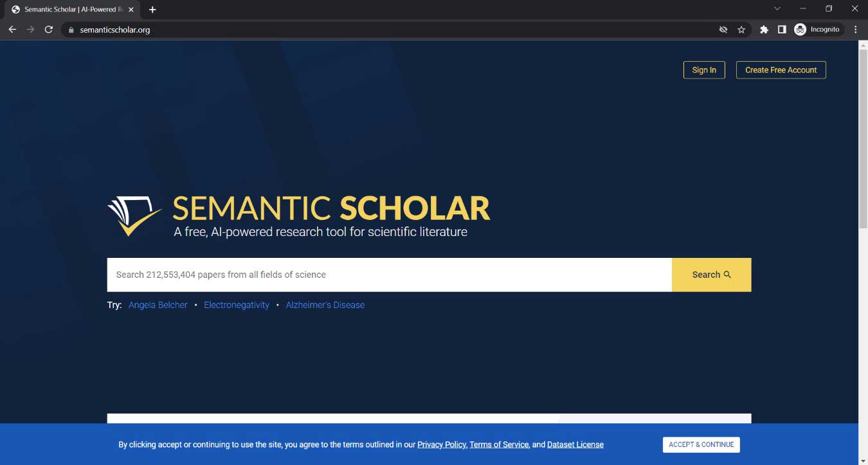Select the Semantic Scholar browser tab

pyautogui.click(x=73, y=10)
